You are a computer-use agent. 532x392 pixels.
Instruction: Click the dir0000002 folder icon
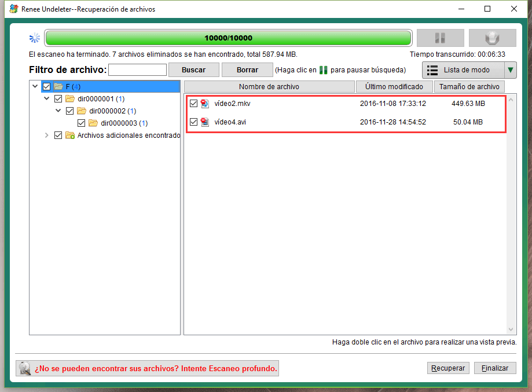click(82, 111)
